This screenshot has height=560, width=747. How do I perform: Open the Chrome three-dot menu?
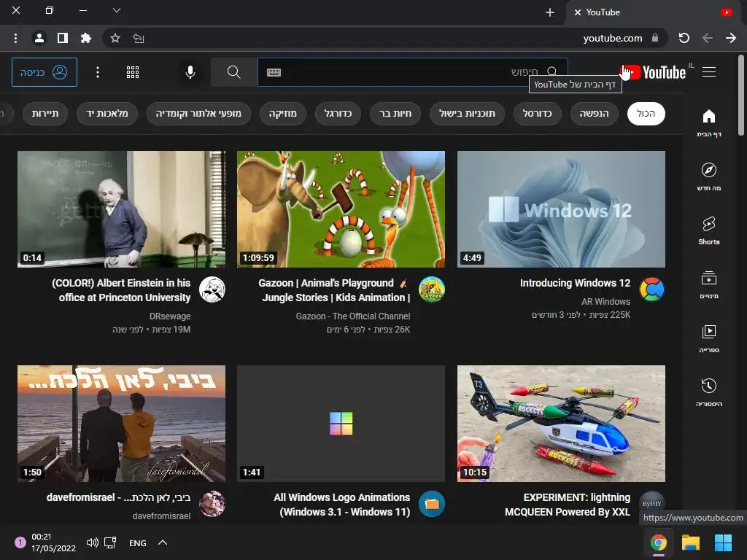pos(16,38)
